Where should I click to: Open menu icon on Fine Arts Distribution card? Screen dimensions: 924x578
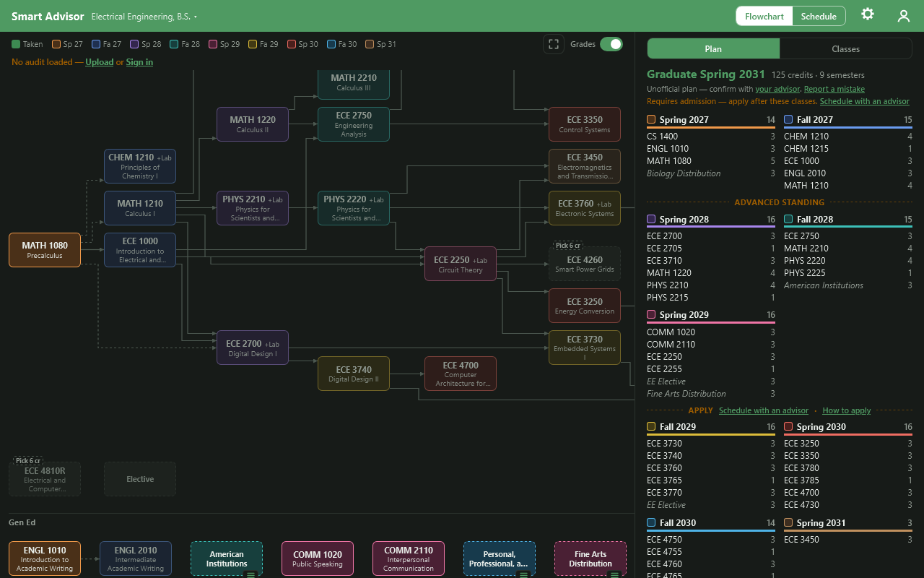point(614,574)
